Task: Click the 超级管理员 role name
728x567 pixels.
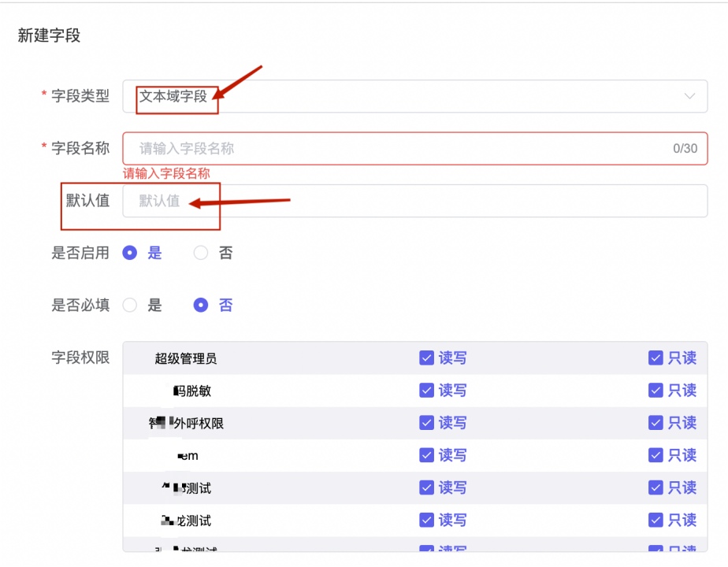Action: coord(186,359)
